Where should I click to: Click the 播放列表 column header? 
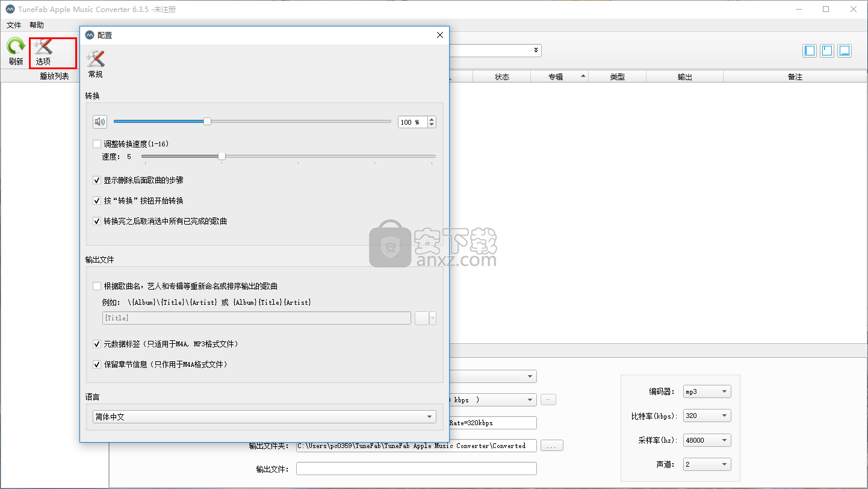tap(54, 76)
